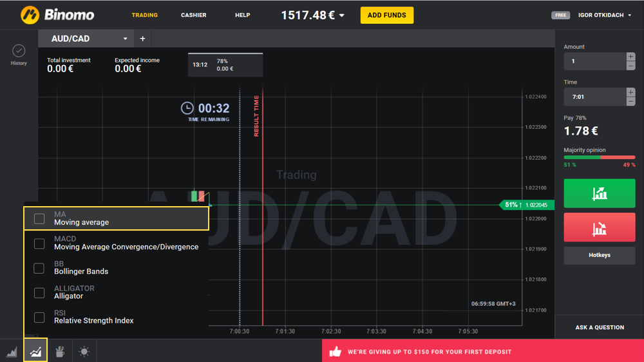The height and width of the screenshot is (362, 644).
Task: Add a new asset tab with plus
Action: pyautogui.click(x=142, y=39)
